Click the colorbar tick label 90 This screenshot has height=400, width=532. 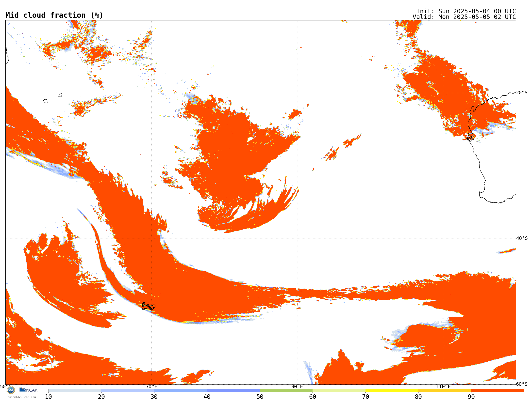pos(471,397)
